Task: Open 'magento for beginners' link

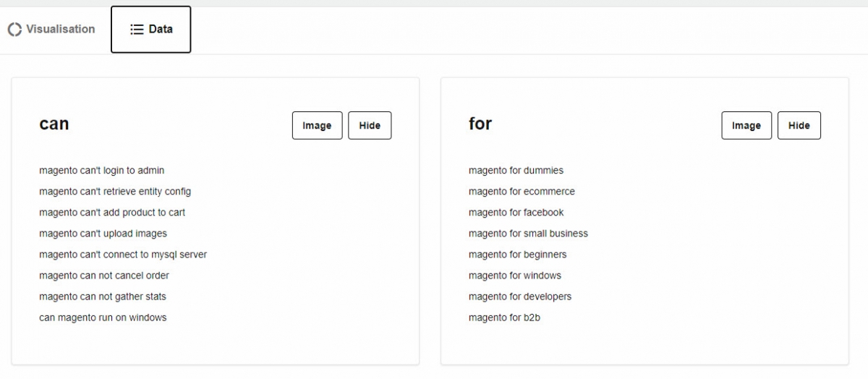Action: click(x=517, y=255)
